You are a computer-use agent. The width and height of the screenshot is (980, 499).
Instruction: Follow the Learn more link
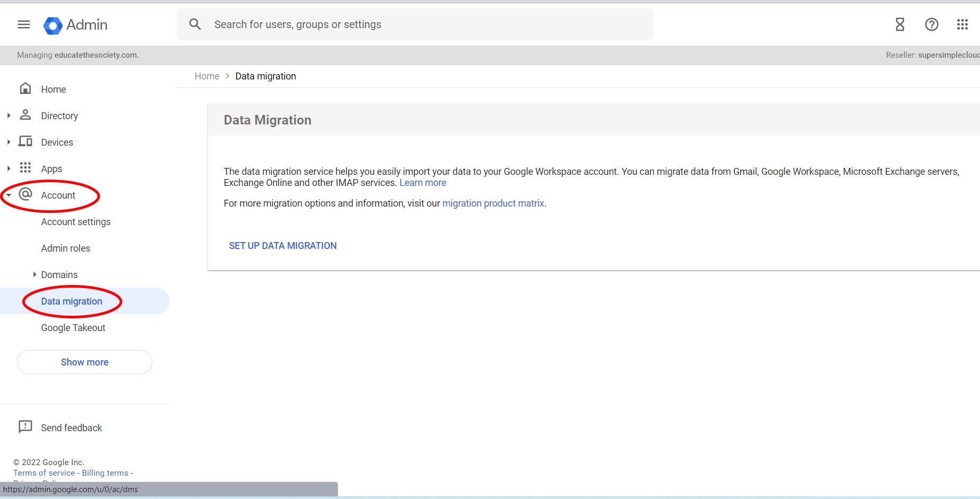coord(422,183)
